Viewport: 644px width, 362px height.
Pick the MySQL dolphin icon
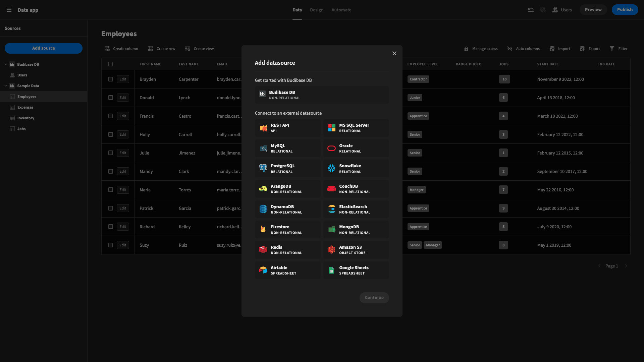[263, 148]
